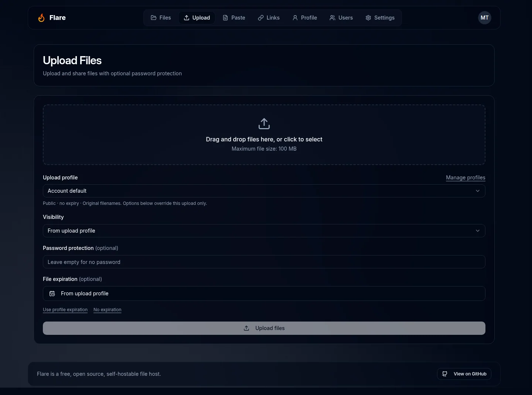Open the File expiration date picker field
This screenshot has width=532, height=395.
point(264,293)
